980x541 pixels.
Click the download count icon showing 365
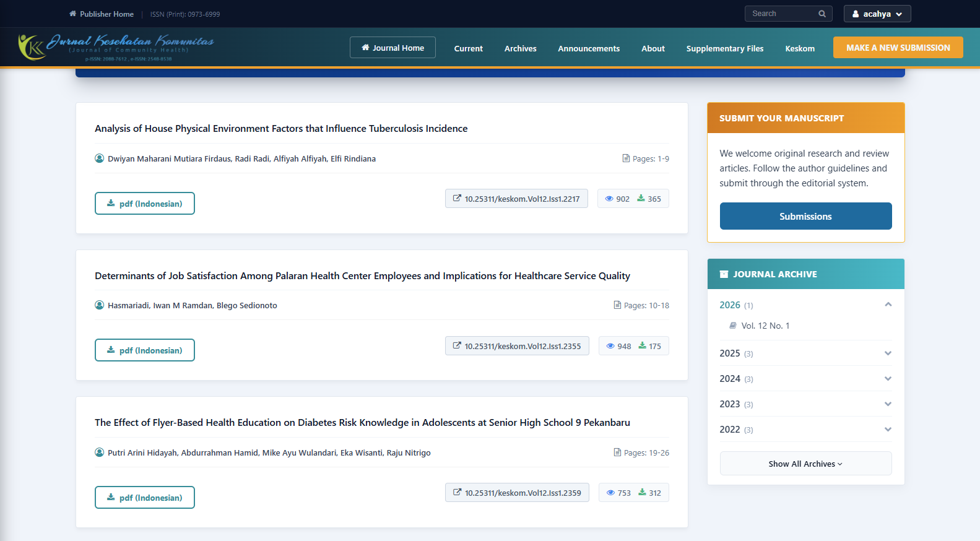click(x=641, y=199)
